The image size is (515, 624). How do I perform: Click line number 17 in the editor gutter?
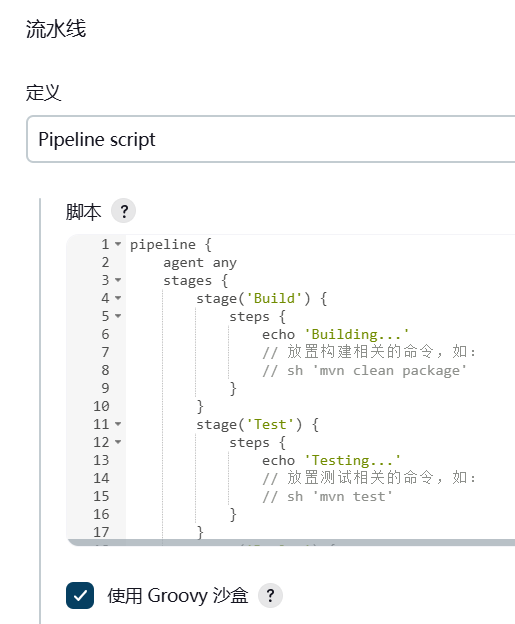[x=101, y=532]
